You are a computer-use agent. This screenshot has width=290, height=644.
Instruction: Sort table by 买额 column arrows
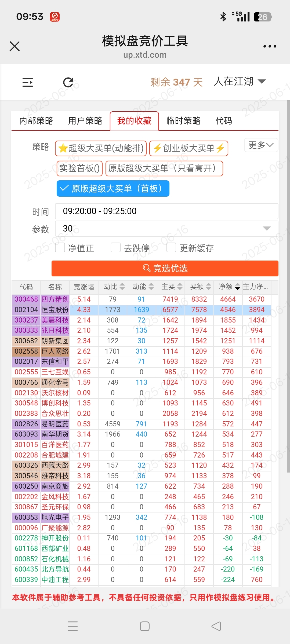tap(209, 287)
